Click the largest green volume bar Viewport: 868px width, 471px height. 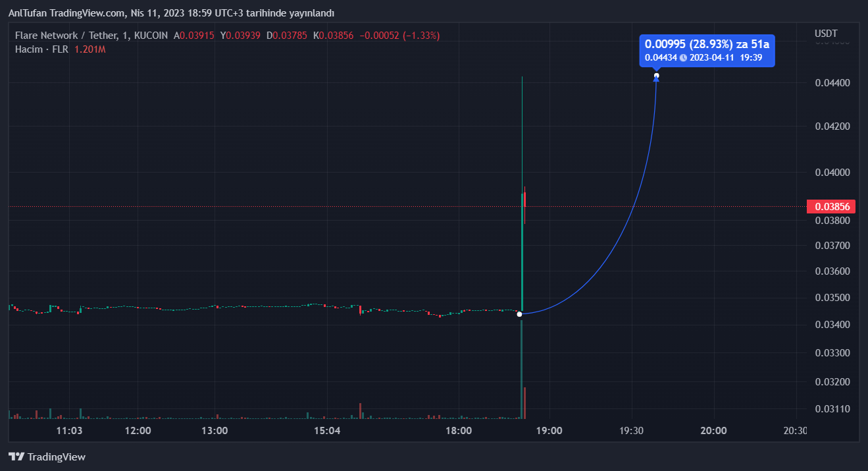[521, 369]
